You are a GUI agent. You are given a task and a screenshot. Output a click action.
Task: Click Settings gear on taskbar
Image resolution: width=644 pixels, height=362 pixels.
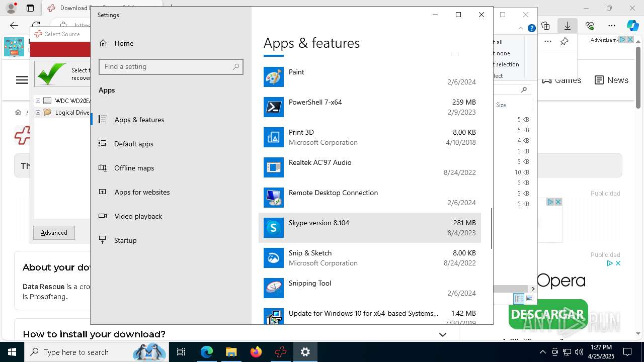pos(305,352)
